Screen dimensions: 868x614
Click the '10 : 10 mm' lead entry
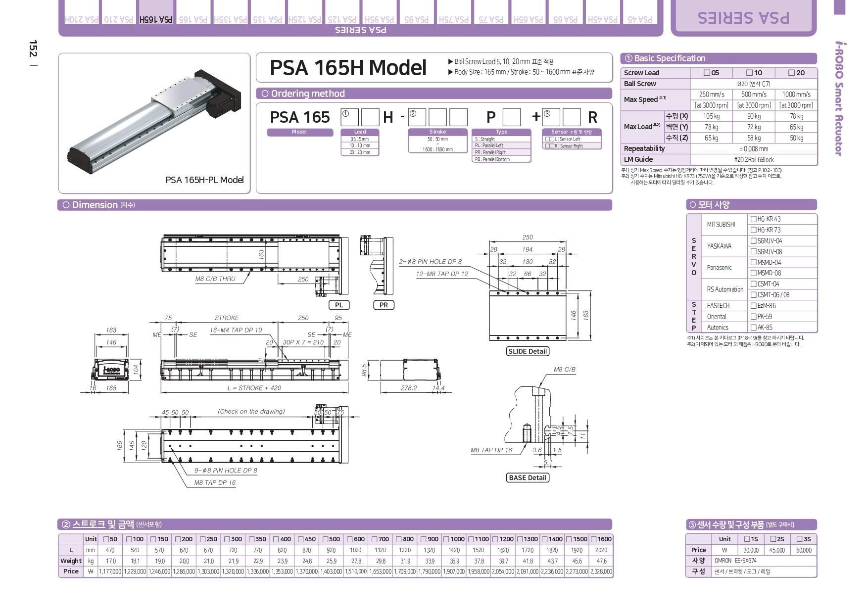click(x=360, y=146)
